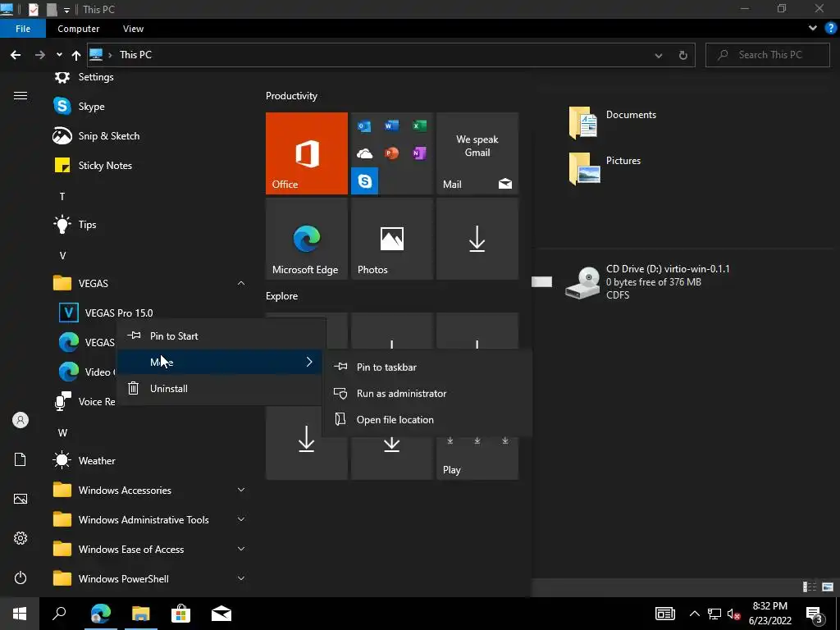Open the Outlook small tile
Viewport: 840px width, 630px height.
click(365, 126)
